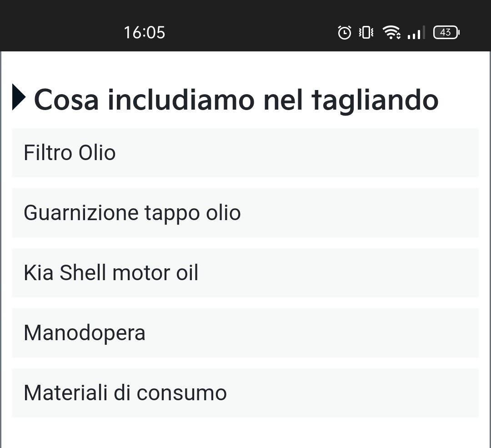Tap the Wi-Fi signal icon

point(391,32)
